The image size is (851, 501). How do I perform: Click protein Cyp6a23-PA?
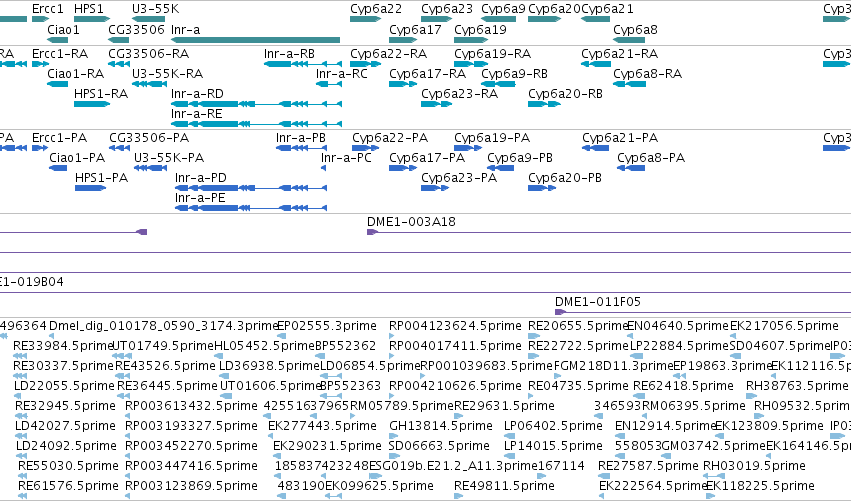(459, 177)
